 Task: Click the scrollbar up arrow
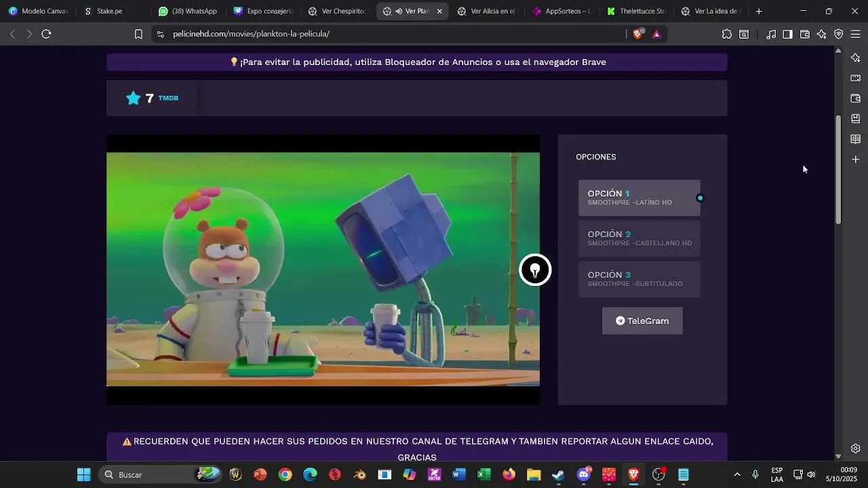(838, 51)
